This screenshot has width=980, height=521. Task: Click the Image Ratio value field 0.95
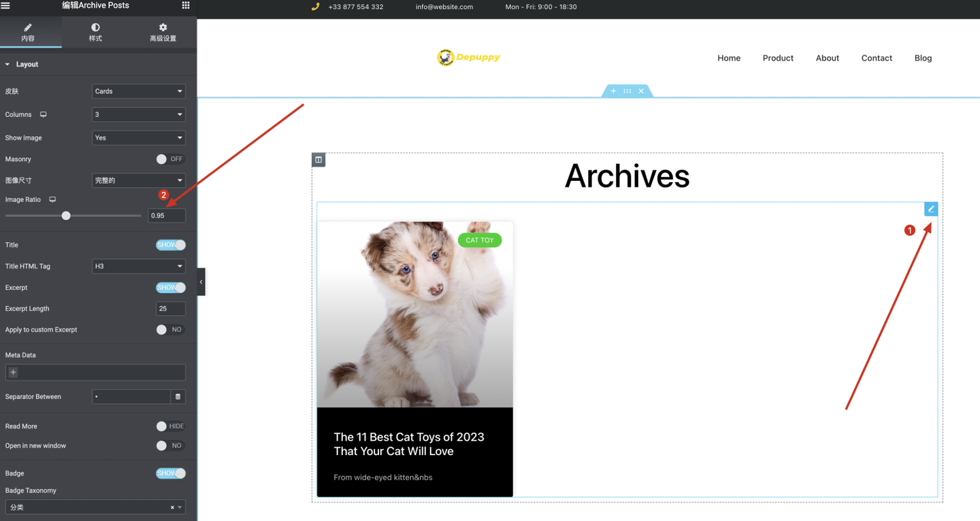(x=167, y=216)
